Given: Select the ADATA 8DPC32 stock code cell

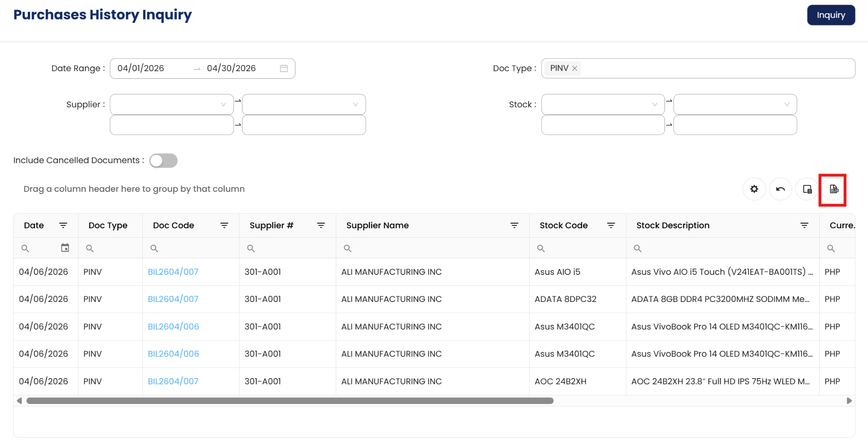Looking at the screenshot, I should click(x=578, y=299).
